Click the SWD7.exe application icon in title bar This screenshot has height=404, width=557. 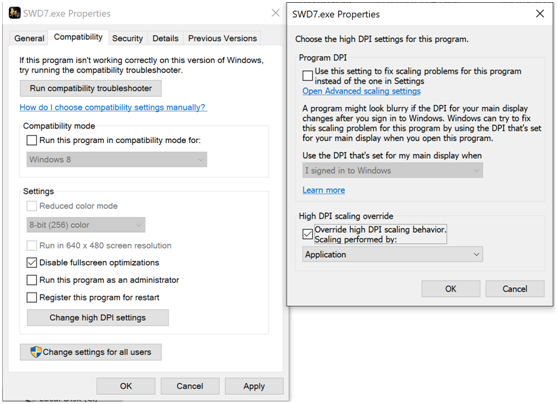point(15,13)
